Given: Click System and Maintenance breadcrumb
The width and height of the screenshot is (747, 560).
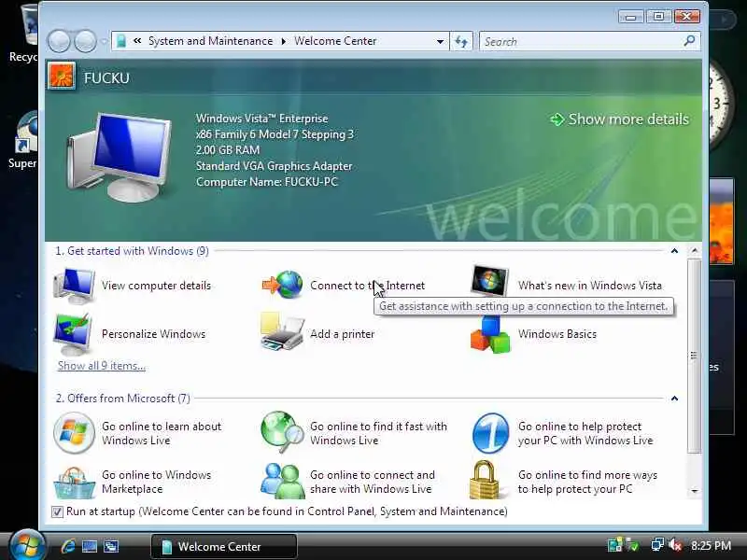Looking at the screenshot, I should point(211,41).
